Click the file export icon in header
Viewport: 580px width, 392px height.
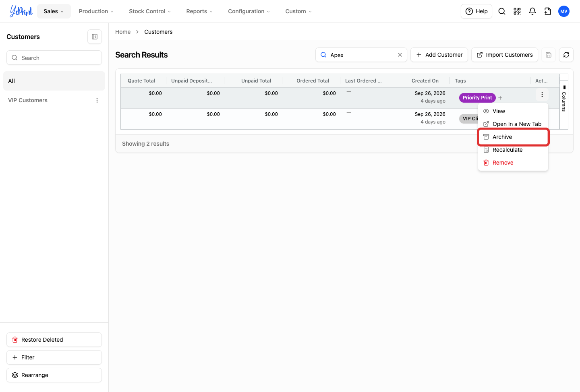[x=548, y=11]
